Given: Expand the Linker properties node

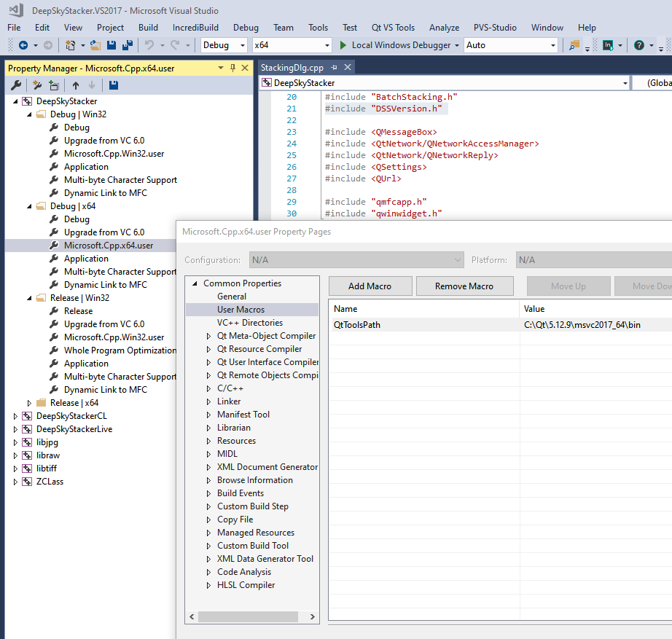Looking at the screenshot, I should pos(208,401).
